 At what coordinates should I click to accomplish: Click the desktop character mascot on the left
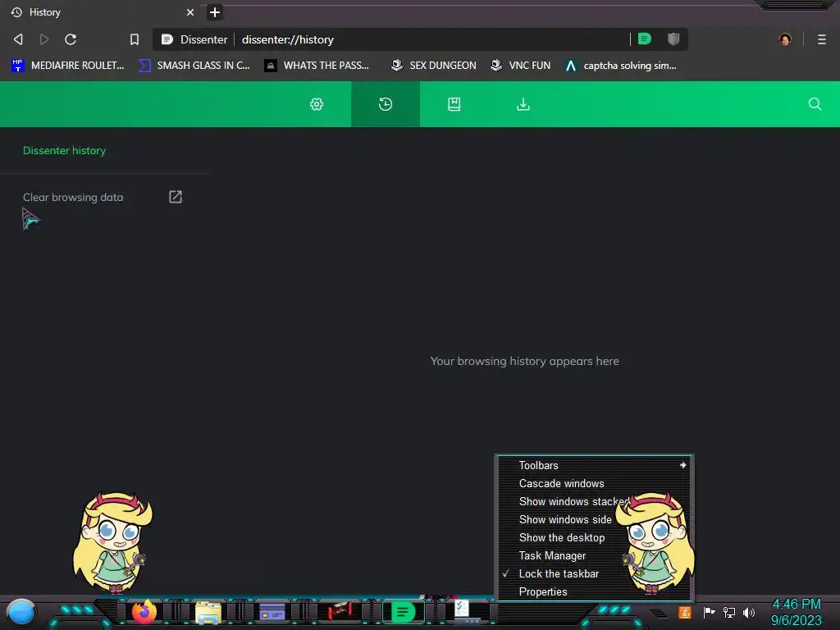pyautogui.click(x=112, y=543)
